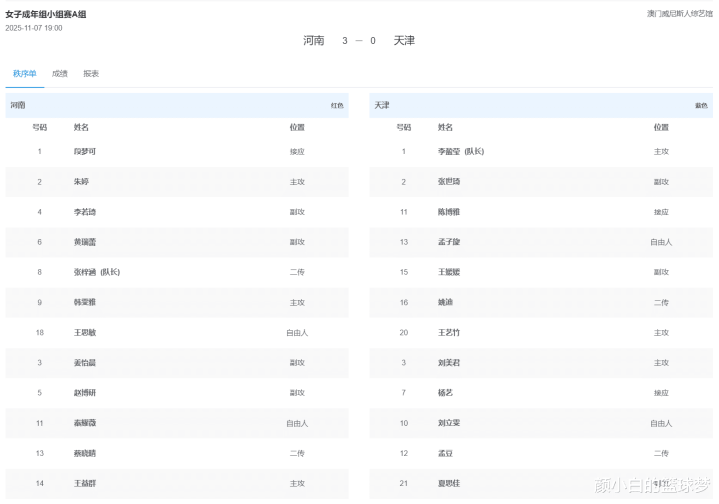Select 河南 player 朱婷
Image resolution: width=719 pixels, height=504 pixels.
click(81, 182)
